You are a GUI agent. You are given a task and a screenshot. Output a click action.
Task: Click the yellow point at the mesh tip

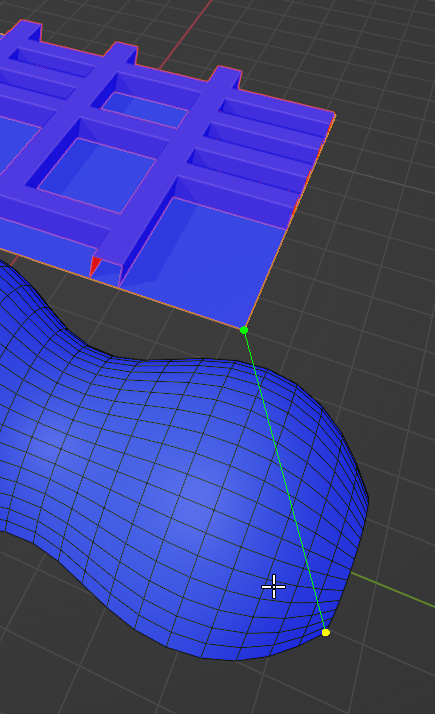[326, 632]
